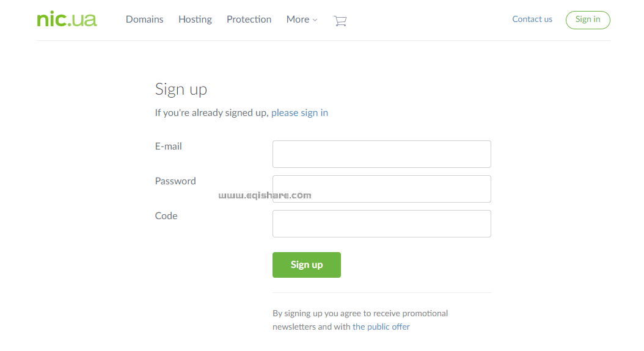Click the promotional newsletters agreement text
The image size is (644, 351).
360,314
